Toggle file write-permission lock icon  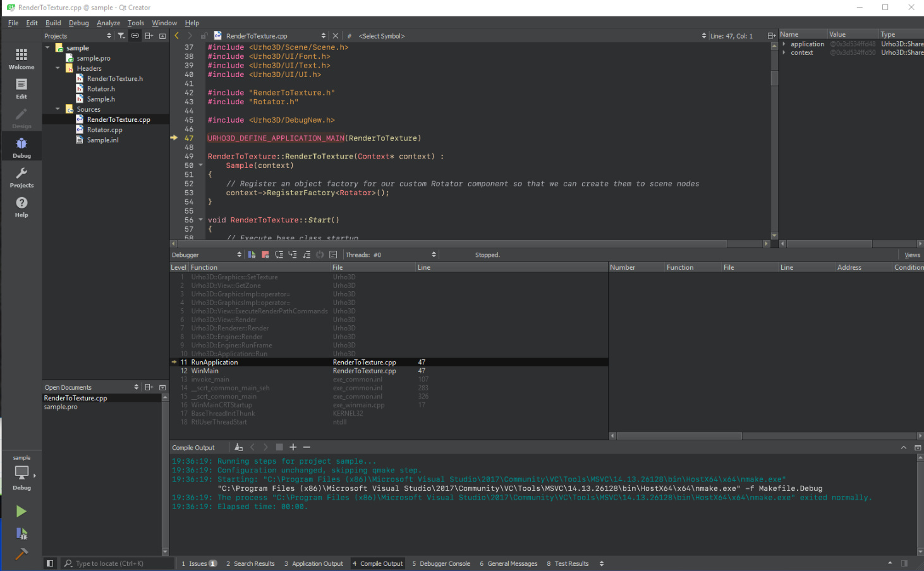(204, 36)
